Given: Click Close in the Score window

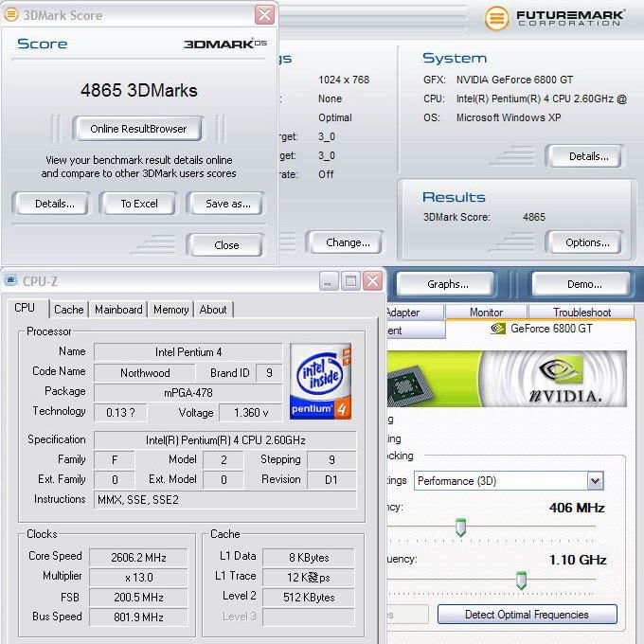Looking at the screenshot, I should coord(225,245).
